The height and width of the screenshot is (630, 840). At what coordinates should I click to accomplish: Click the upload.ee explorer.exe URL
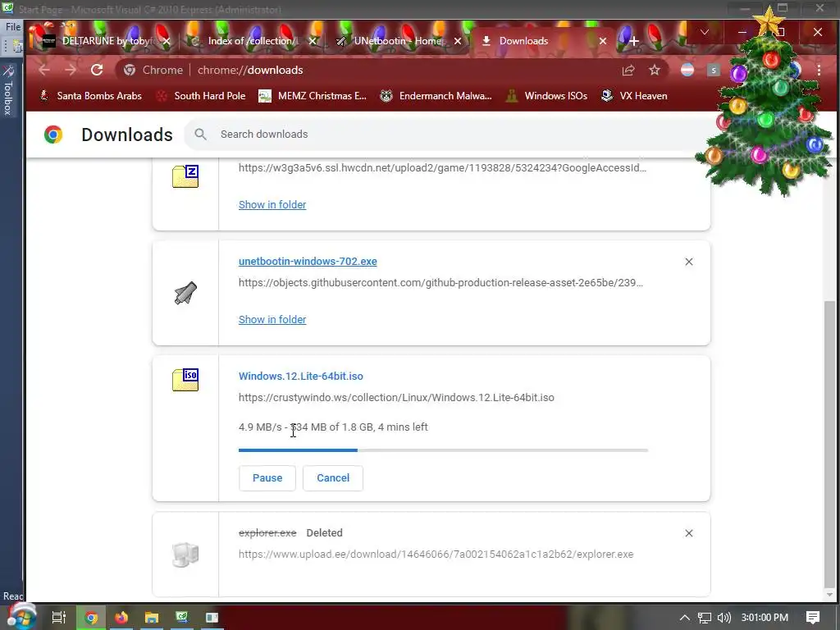click(x=436, y=555)
